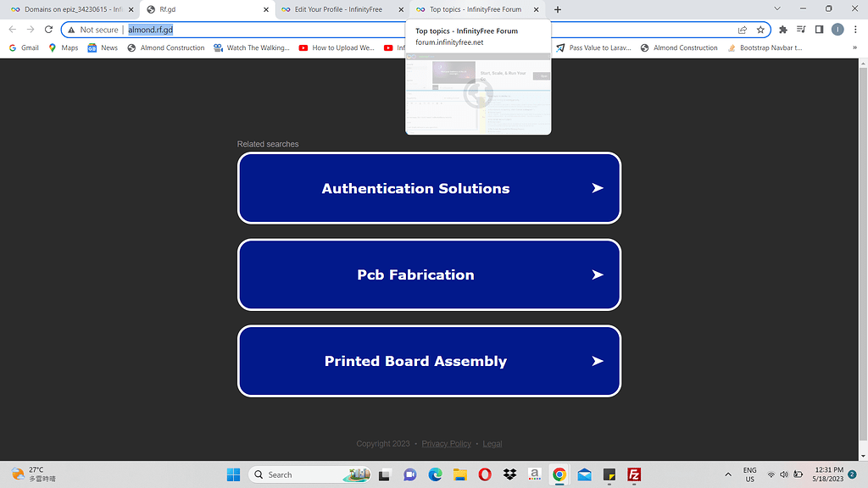The height and width of the screenshot is (488, 868).
Task: Open Dropbox from the taskbar
Action: click(509, 474)
